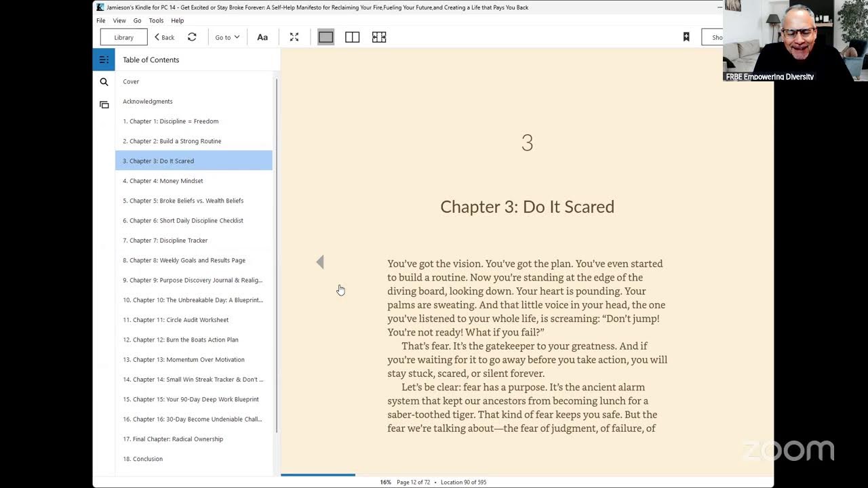Click the sync refresh icon
Viewport: 868px width, 488px height.
[192, 37]
